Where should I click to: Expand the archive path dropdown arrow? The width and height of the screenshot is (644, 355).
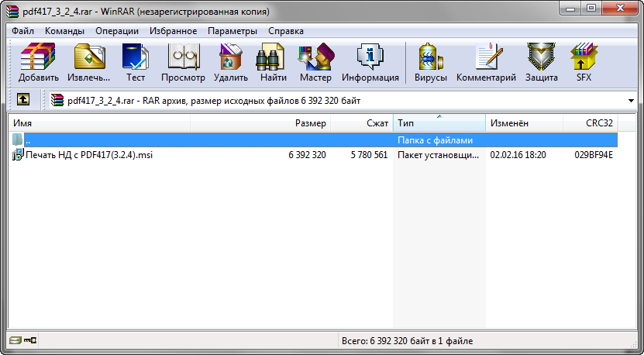632,101
